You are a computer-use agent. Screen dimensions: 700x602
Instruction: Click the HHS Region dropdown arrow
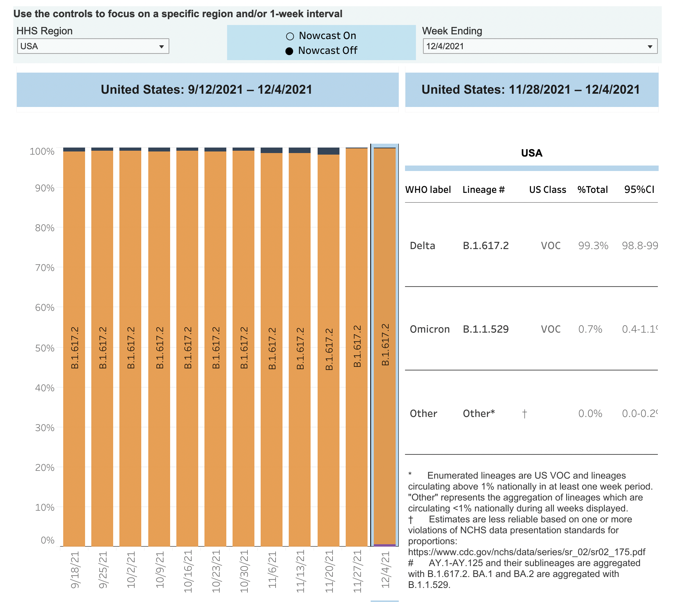(x=161, y=46)
